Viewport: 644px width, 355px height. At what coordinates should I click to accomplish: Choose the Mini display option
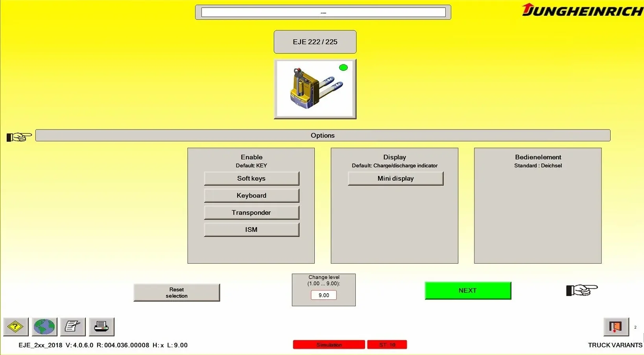click(x=395, y=178)
